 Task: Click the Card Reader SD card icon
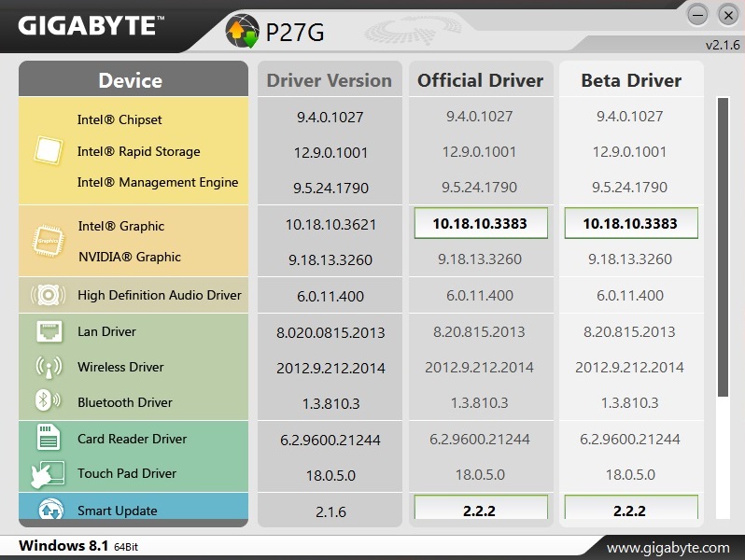(x=49, y=438)
